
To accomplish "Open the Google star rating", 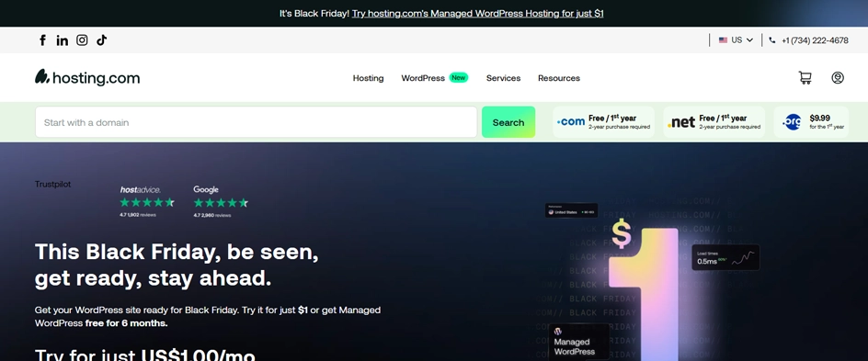I will pyautogui.click(x=221, y=202).
